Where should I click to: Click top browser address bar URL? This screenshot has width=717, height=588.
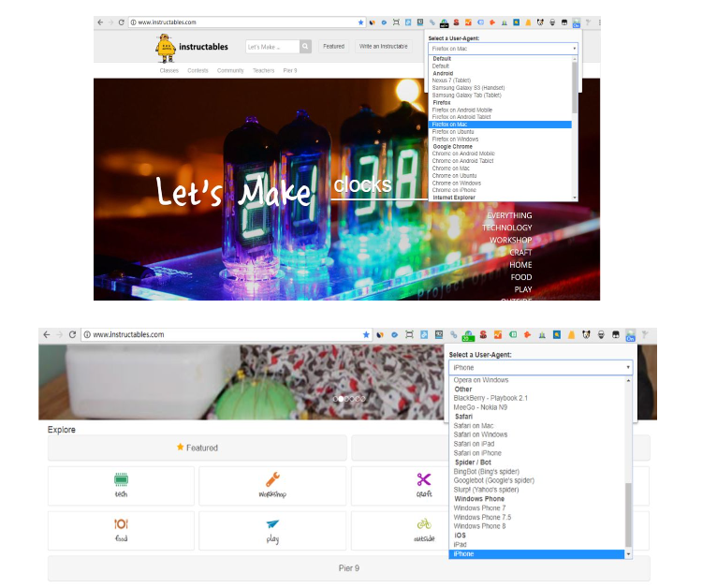click(x=167, y=22)
